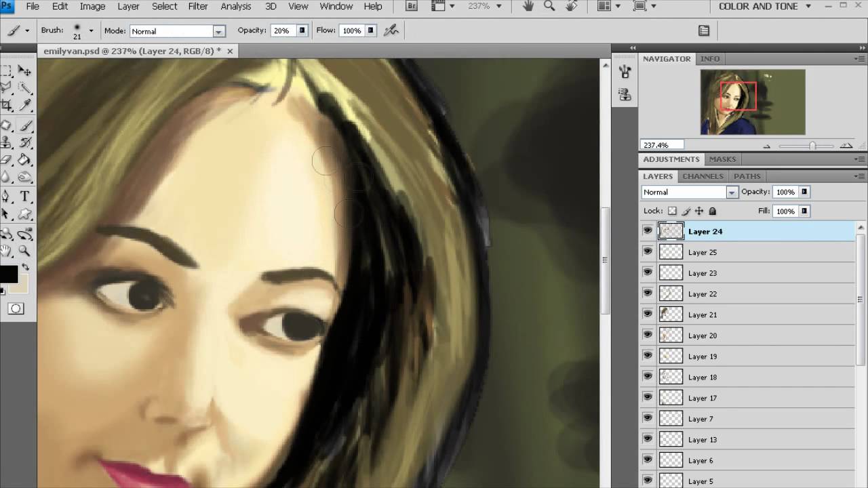Open the brush Mode dropdown
Viewport: 868px width, 488px height.
point(218,31)
